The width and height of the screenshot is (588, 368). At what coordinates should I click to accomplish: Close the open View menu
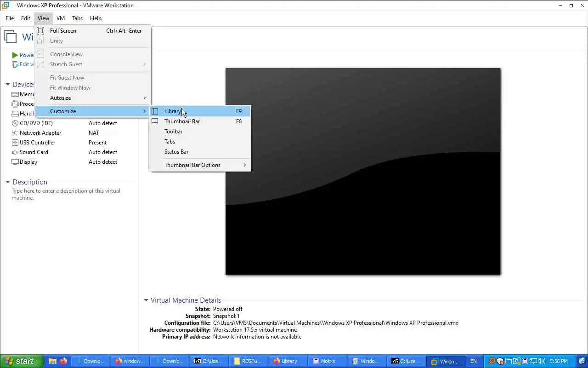(x=43, y=18)
